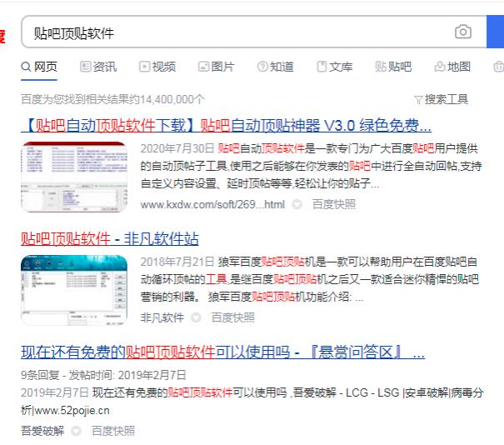Open 百度快照 for the 非凡软件 result
The image size is (504, 445).
coord(233,317)
